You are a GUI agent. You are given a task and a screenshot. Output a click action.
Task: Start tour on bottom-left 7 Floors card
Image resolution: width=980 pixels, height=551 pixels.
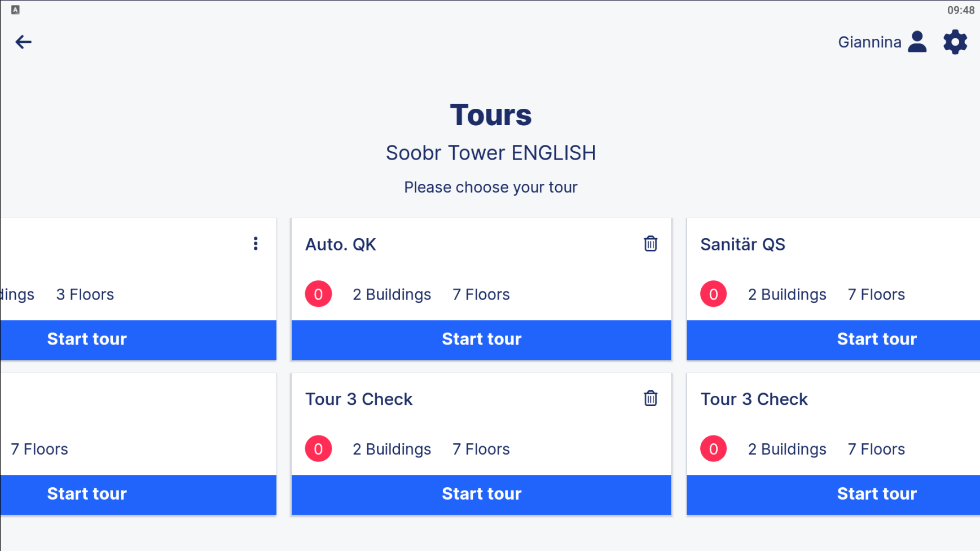point(138,495)
